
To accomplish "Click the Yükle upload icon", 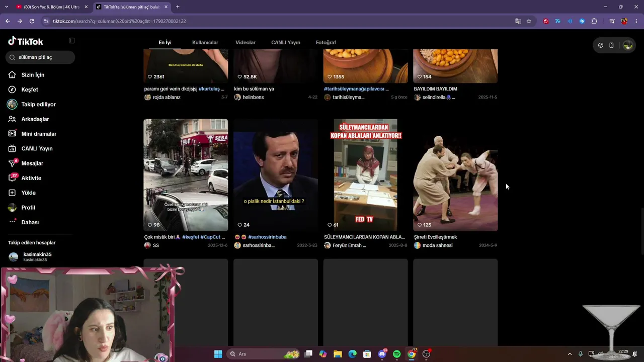I will [x=12, y=193].
